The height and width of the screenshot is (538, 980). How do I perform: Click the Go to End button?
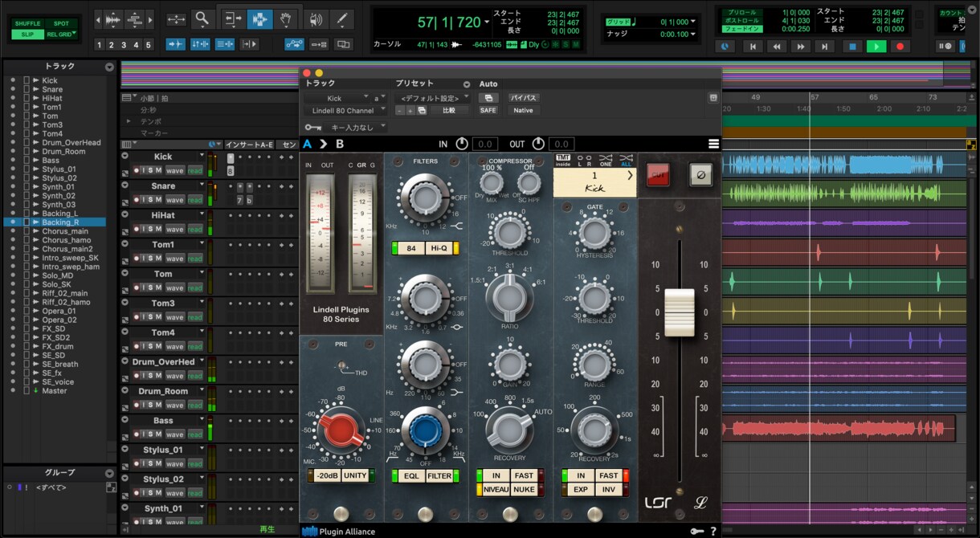tap(825, 47)
